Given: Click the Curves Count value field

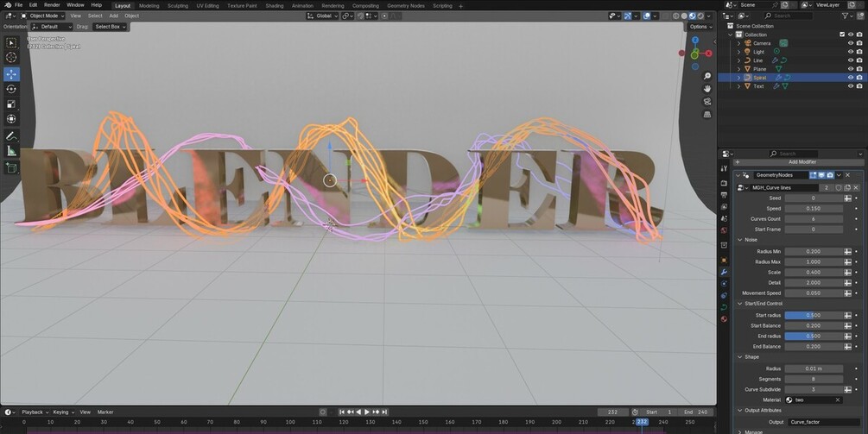Looking at the screenshot, I should (x=814, y=219).
